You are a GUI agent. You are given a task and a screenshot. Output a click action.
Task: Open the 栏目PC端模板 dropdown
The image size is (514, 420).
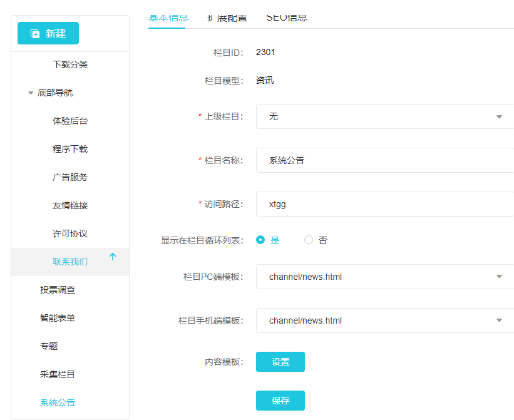tap(384, 277)
